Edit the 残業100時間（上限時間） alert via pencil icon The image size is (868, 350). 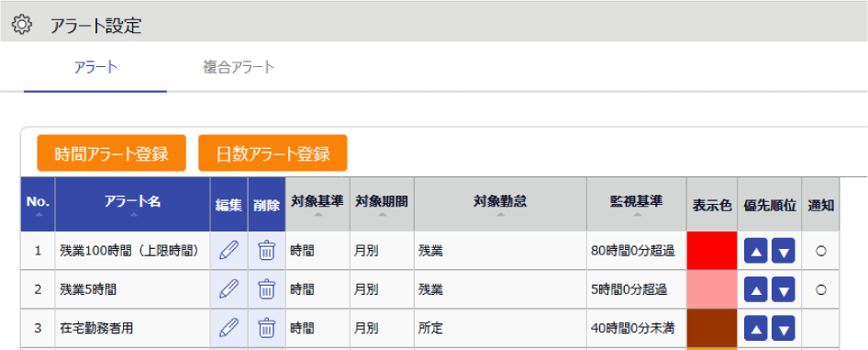(x=228, y=251)
